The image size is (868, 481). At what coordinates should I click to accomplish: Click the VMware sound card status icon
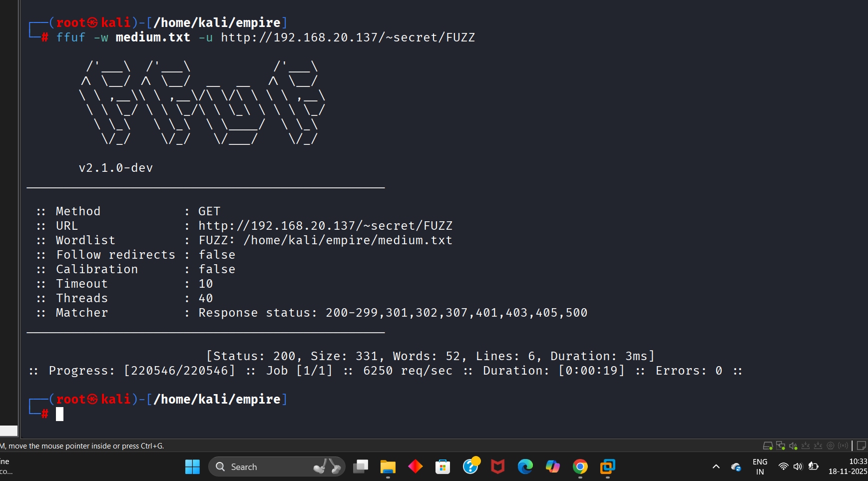(793, 446)
